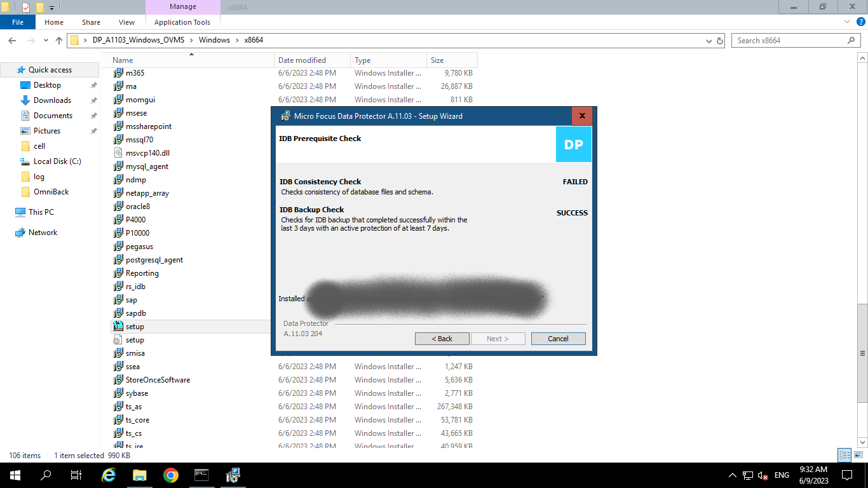Viewport: 868px width, 488px height.
Task: Refresh the x8664 folder view
Action: (x=720, y=41)
